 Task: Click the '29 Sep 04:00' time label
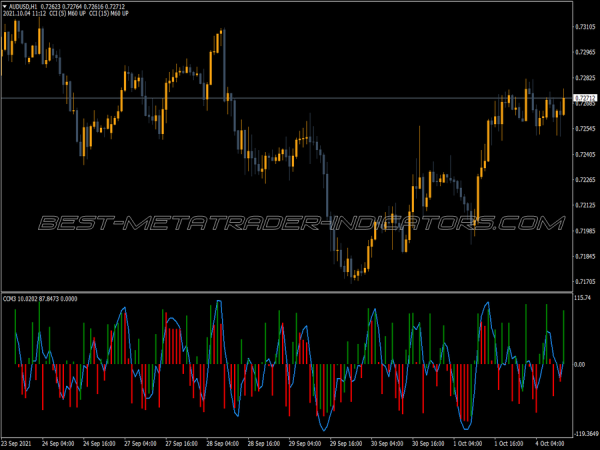[305, 444]
